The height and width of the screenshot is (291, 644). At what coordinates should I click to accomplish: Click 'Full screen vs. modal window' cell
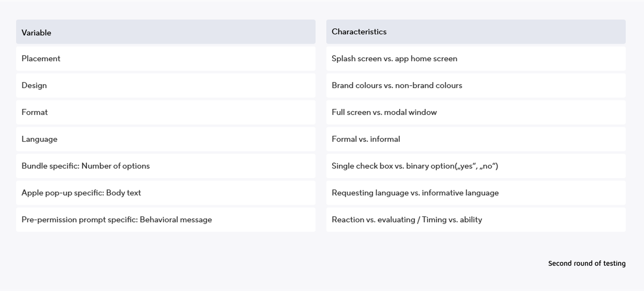[x=476, y=112]
